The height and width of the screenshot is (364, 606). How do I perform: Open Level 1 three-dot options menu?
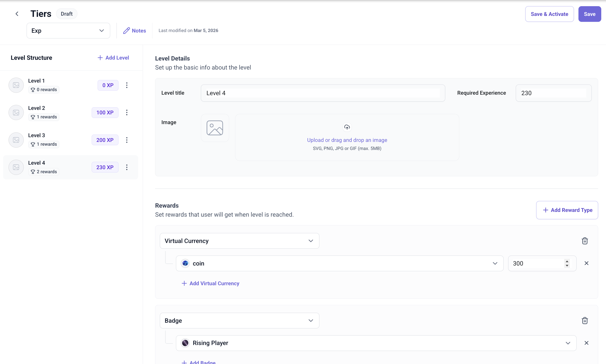127,85
